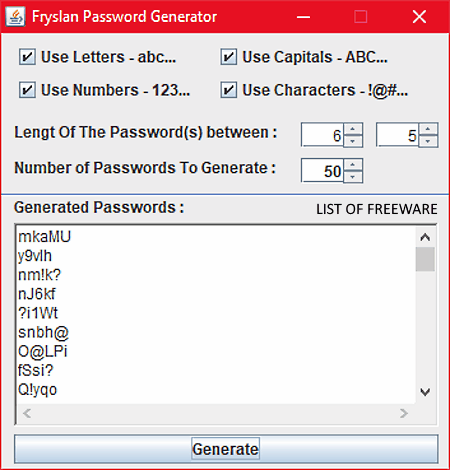Select password nJ6kf in the list

tap(37, 294)
